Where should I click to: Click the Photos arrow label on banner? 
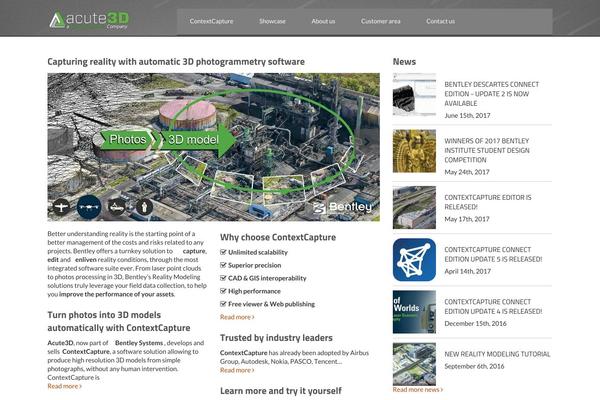tap(127, 139)
